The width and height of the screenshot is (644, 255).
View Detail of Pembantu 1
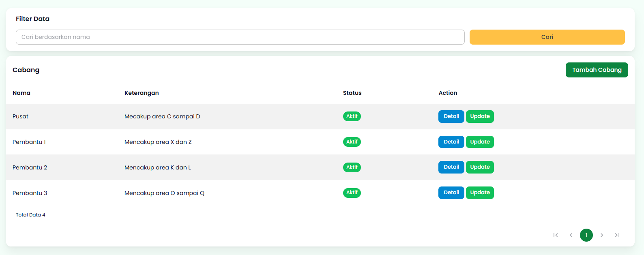[x=451, y=142]
